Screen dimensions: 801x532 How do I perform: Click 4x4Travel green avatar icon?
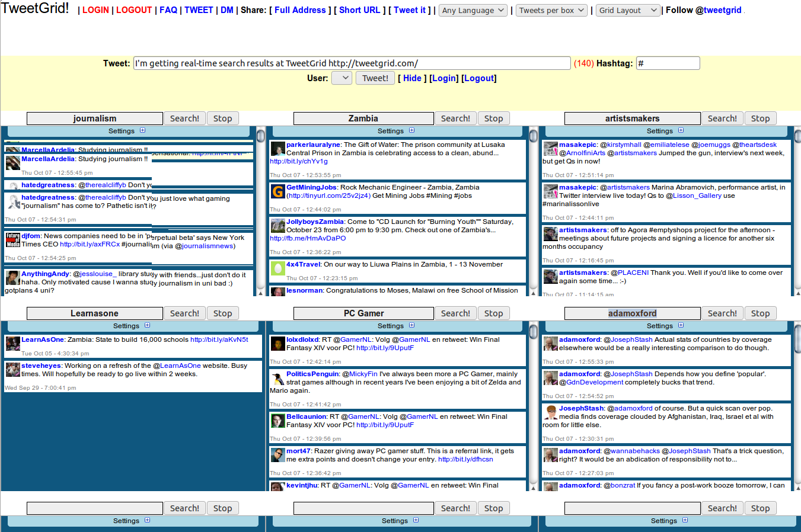pos(277,268)
